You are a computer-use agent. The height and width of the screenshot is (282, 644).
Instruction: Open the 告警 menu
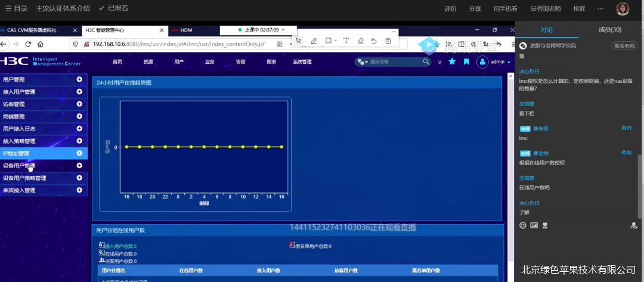[x=241, y=62]
